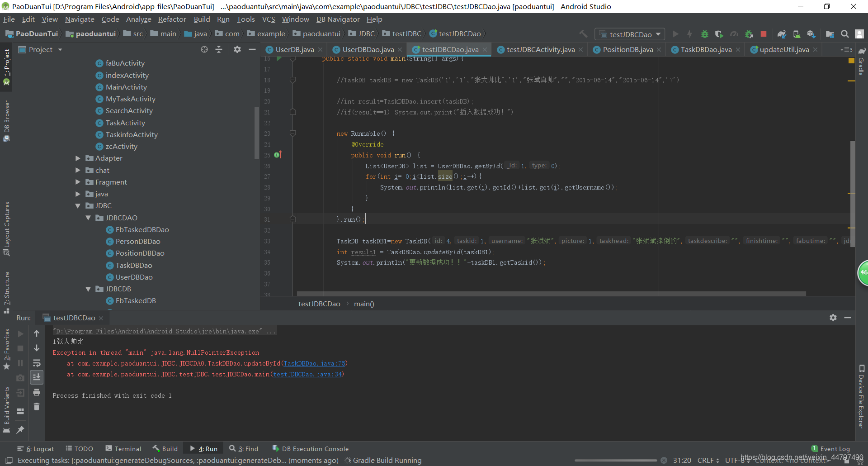
Task: Collapse the JDBCDAO folder
Action: [88, 218]
